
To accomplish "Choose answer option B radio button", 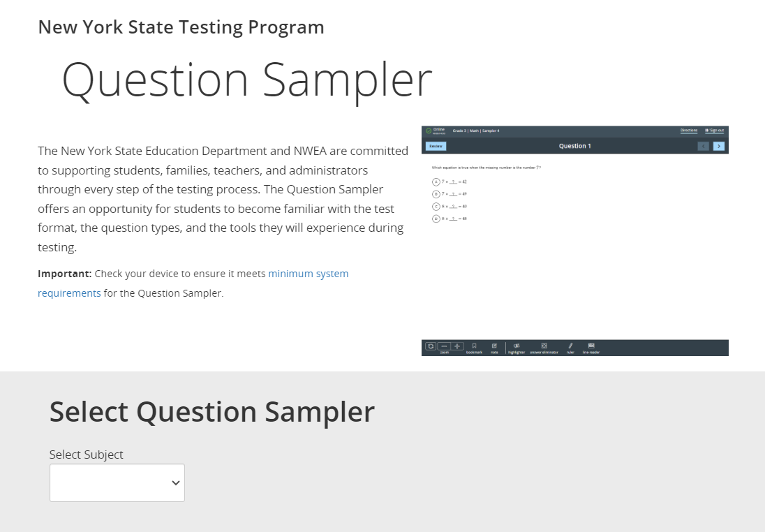I will pos(436,193).
